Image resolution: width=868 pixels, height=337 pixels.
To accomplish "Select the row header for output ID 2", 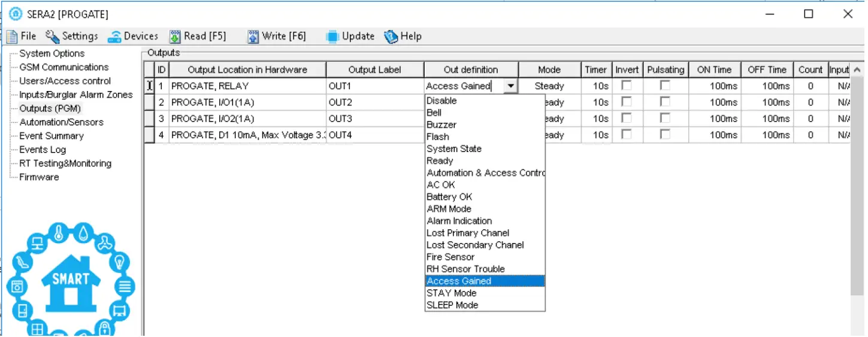I will click(150, 102).
